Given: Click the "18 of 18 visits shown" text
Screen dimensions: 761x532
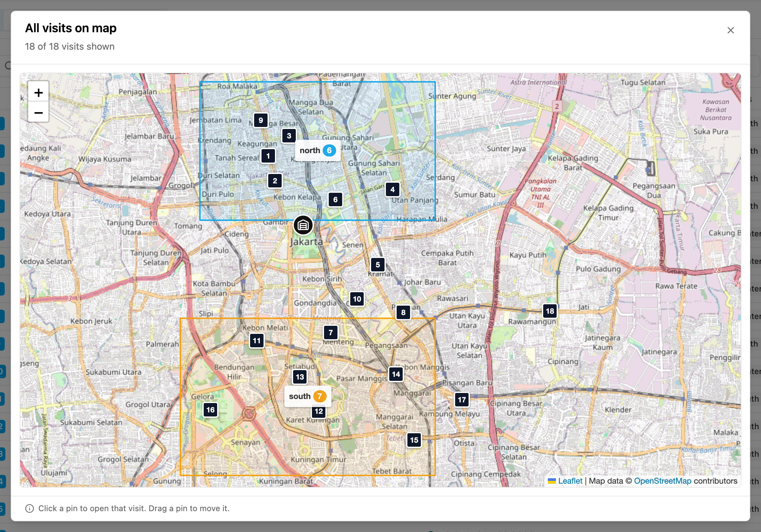Looking at the screenshot, I should pos(70,46).
